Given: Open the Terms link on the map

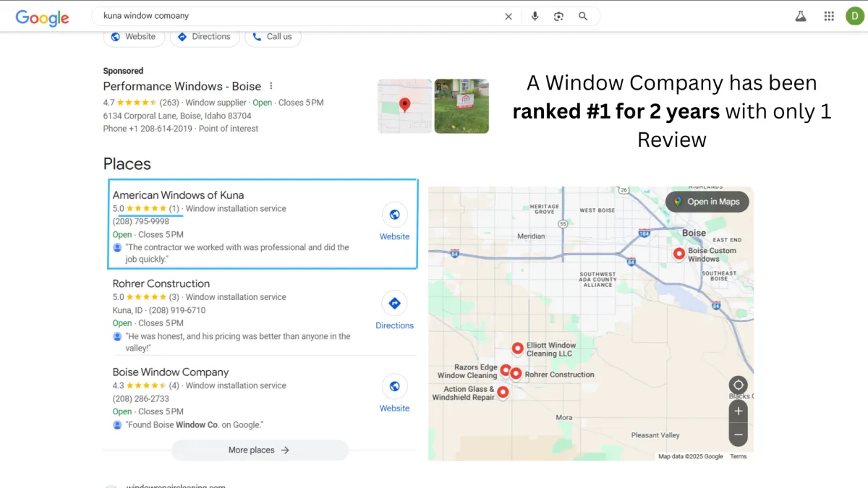Looking at the screenshot, I should tap(738, 457).
